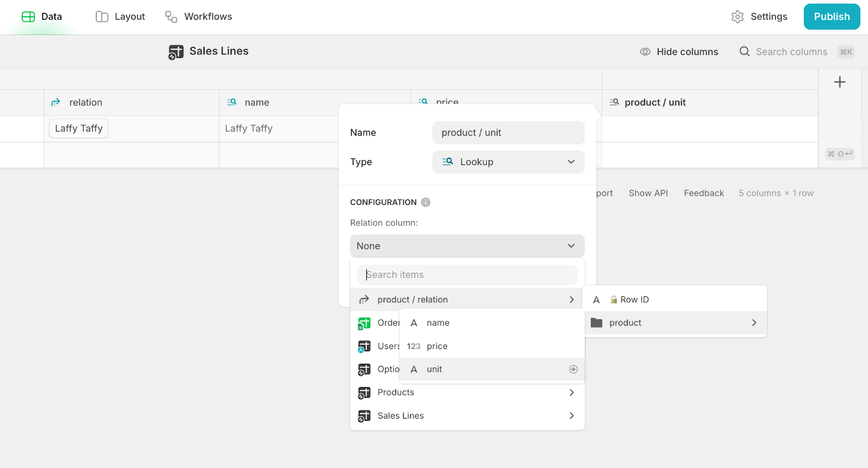
Task: Click the lookup icon beside name column
Action: point(232,102)
